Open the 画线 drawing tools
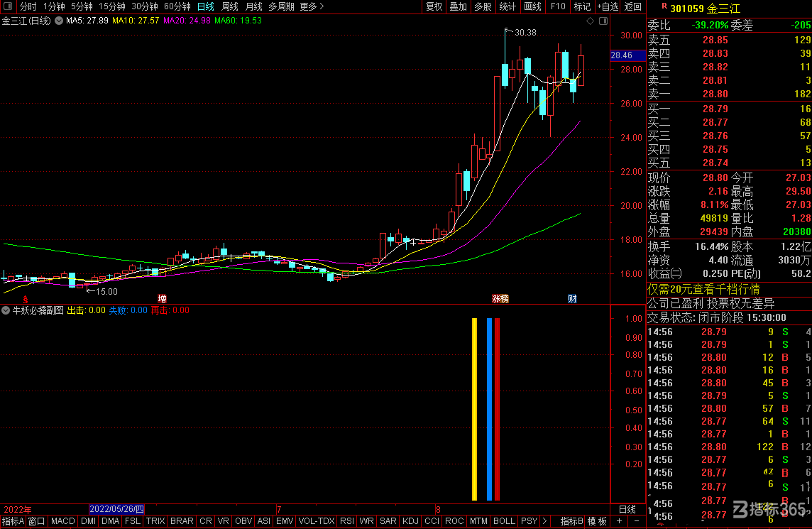The image size is (812, 529). 532,6
